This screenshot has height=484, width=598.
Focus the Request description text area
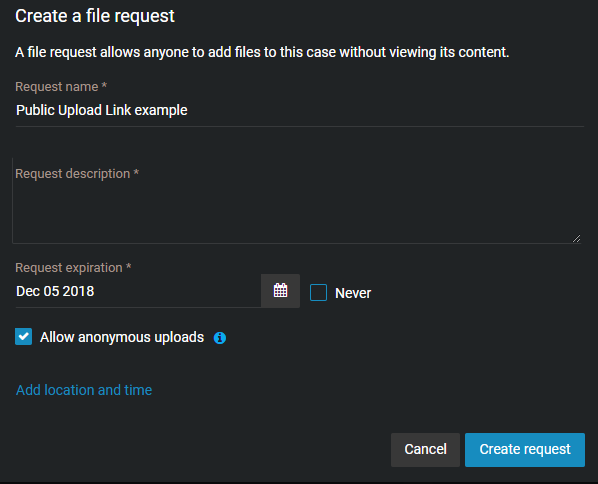click(297, 201)
